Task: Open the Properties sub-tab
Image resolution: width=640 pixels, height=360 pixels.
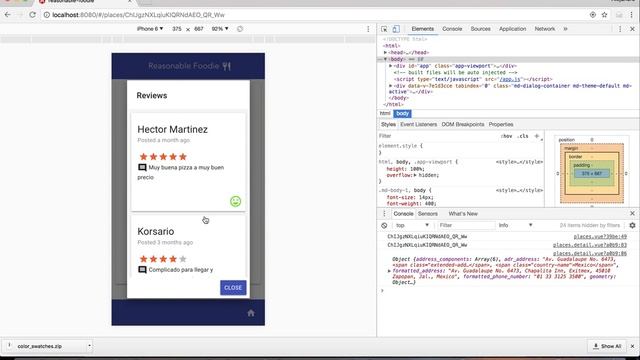Action: pyautogui.click(x=501, y=124)
